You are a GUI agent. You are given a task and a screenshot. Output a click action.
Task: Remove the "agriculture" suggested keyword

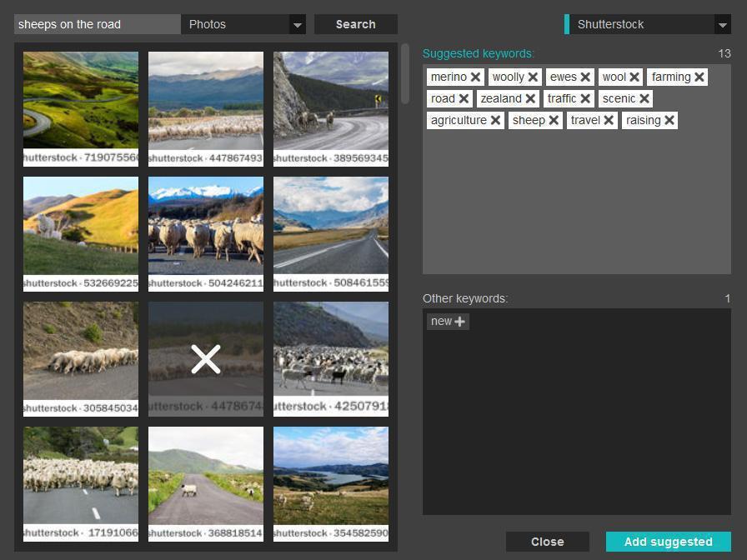(495, 120)
